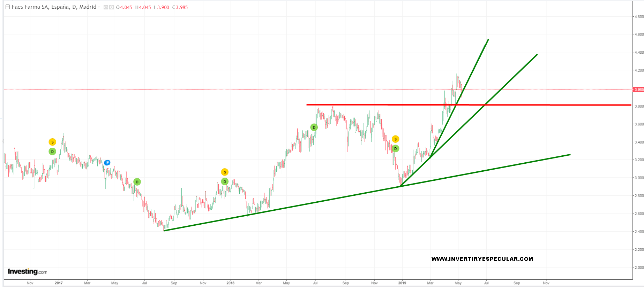Select the red horizontal resistance line
Image resolution: width=644 pixels, height=287 pixels.
tap(558, 105)
